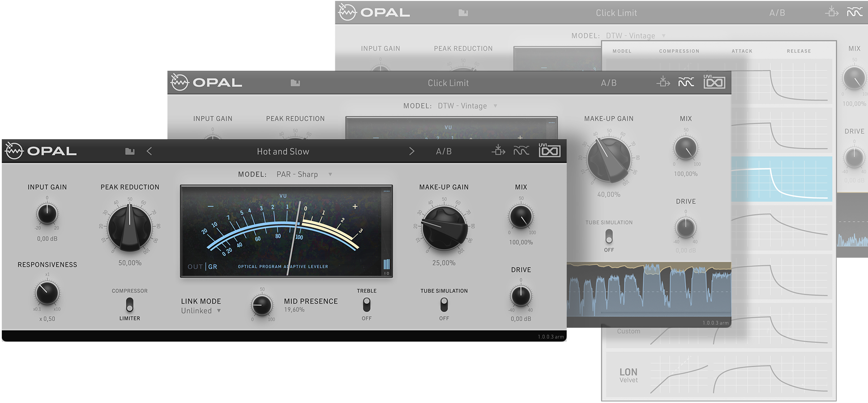Viewport: 868px width, 403px height.
Task: Click A/B compare in front window
Action: click(444, 151)
